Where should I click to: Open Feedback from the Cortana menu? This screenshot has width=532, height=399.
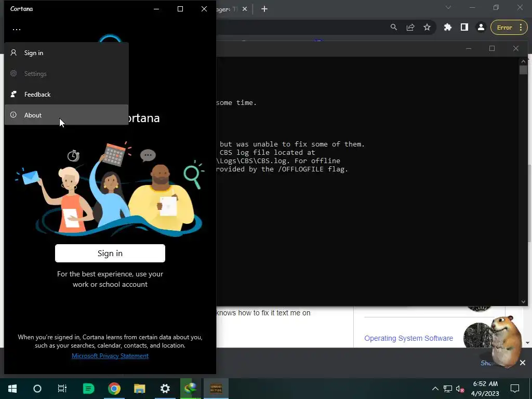click(66, 95)
